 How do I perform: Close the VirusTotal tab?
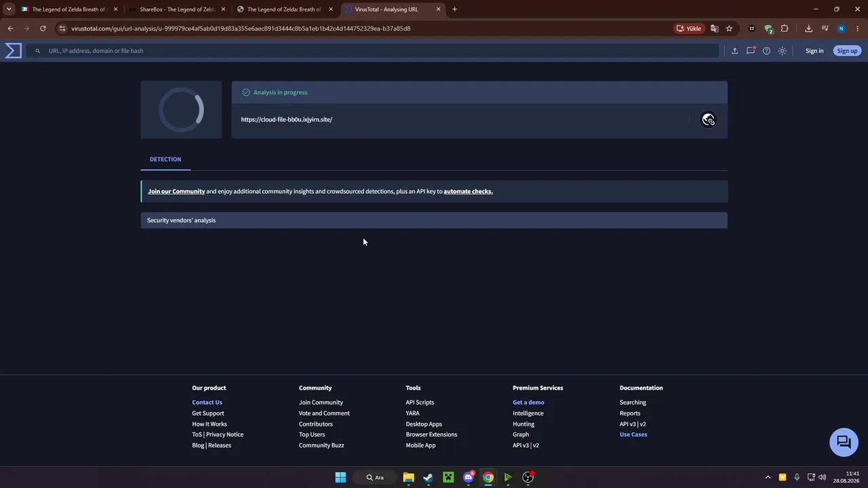(438, 9)
